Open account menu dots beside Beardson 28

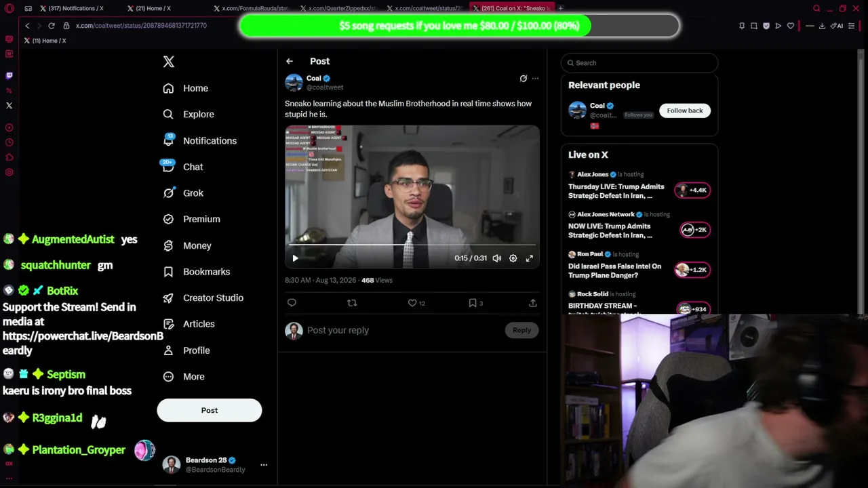(x=264, y=465)
